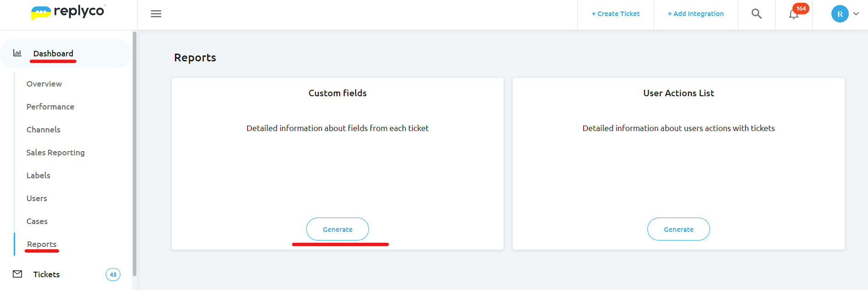Go to Sales Reporting page
This screenshot has width=868, height=290.
55,153
